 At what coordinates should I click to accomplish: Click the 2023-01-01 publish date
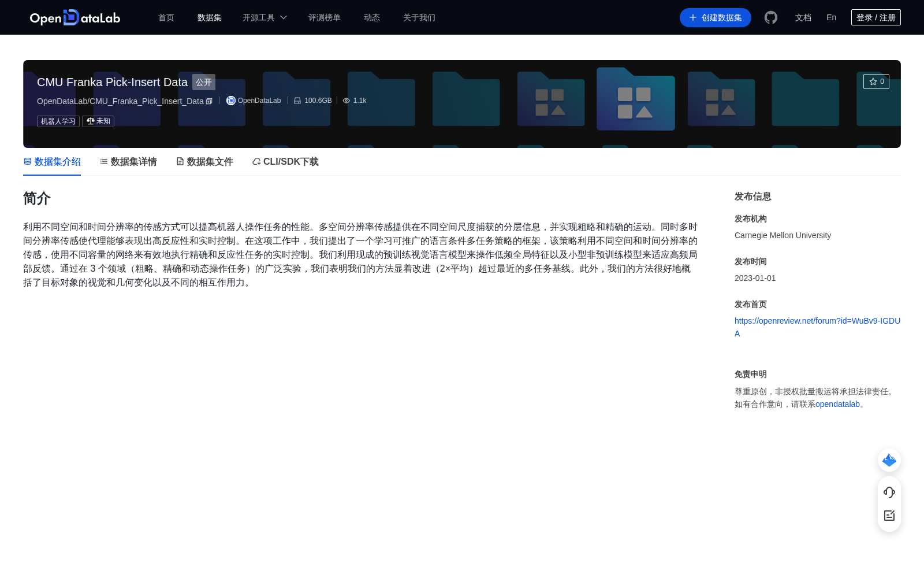[755, 278]
